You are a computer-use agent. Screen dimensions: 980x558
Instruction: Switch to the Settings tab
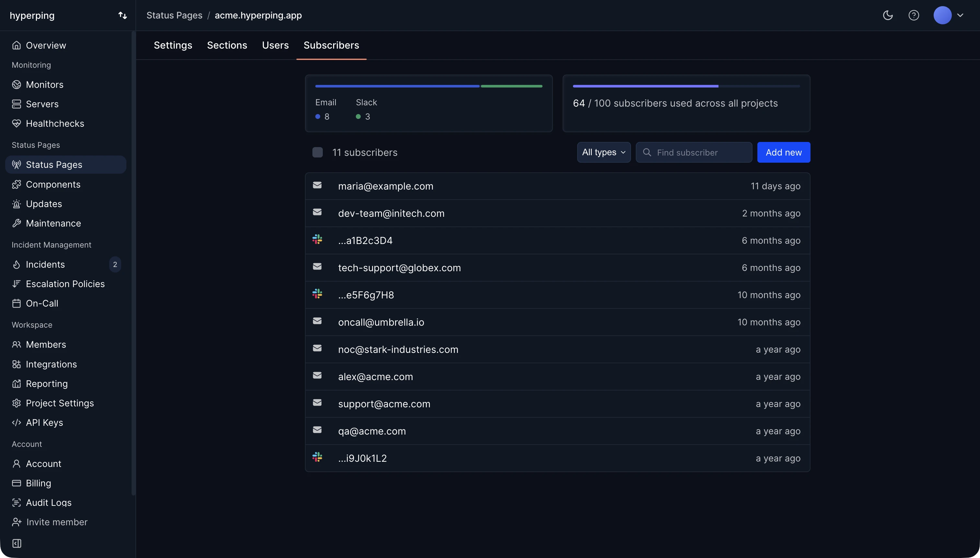tap(173, 45)
